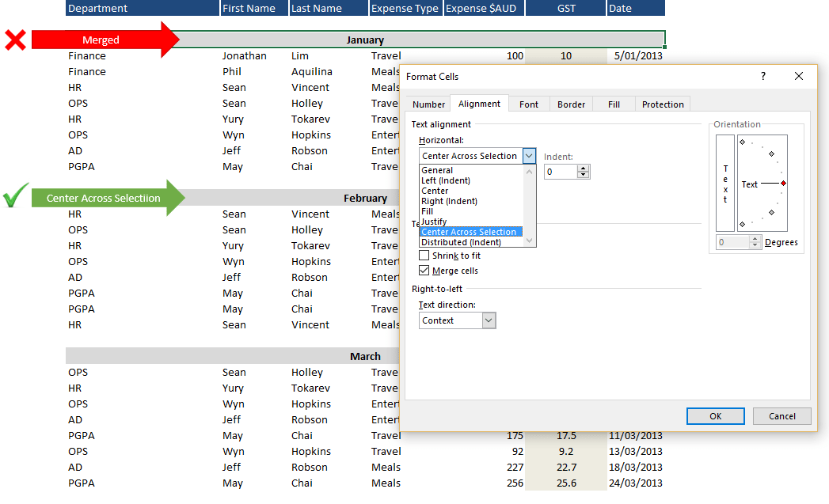Select the Date column header
Screen dimensions: 829x504
pos(636,8)
